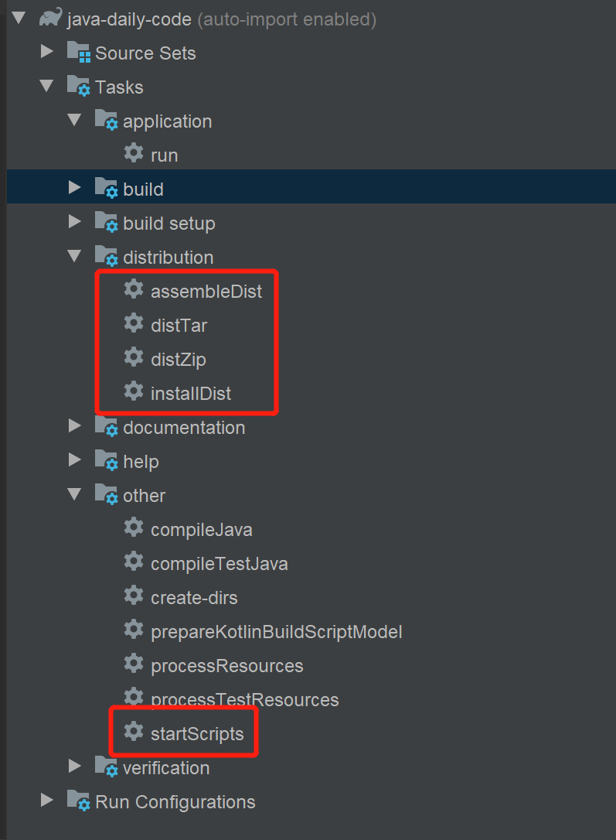Click the assembleDist task icon

click(x=133, y=289)
